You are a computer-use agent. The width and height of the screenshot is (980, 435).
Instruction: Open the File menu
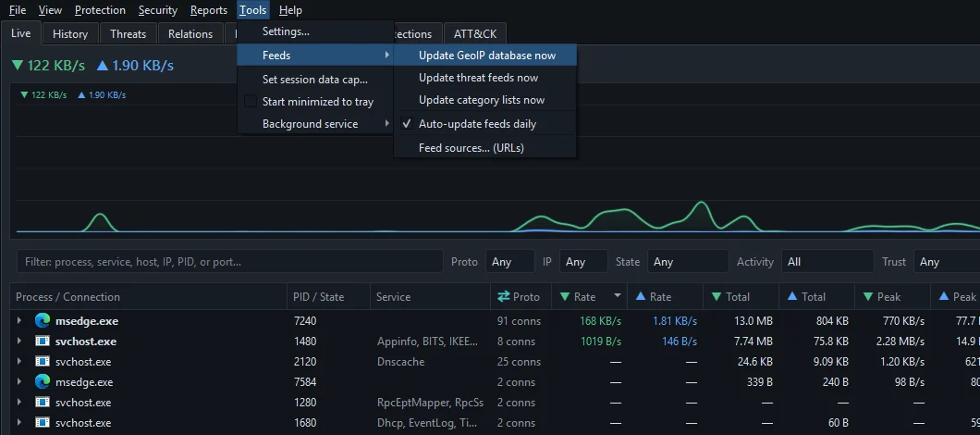pos(18,10)
